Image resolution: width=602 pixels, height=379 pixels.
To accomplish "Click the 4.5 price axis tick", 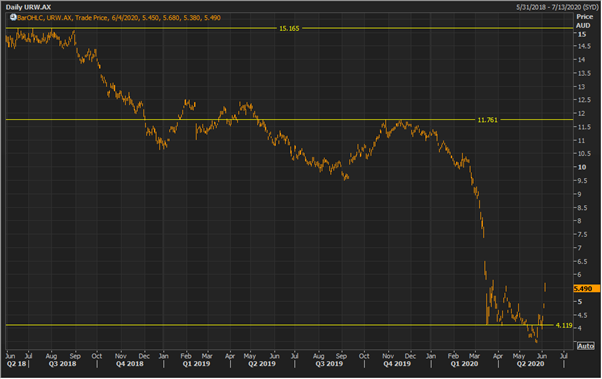I will [582, 315].
